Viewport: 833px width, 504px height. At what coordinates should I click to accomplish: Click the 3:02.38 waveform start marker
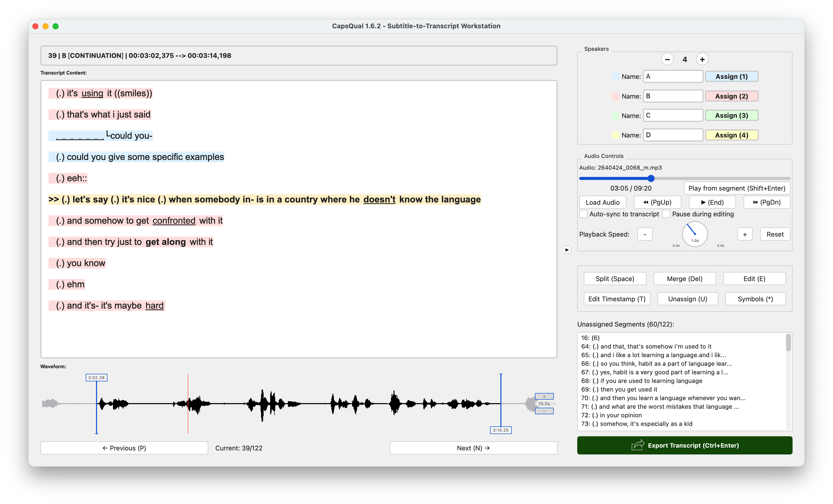[x=96, y=378]
